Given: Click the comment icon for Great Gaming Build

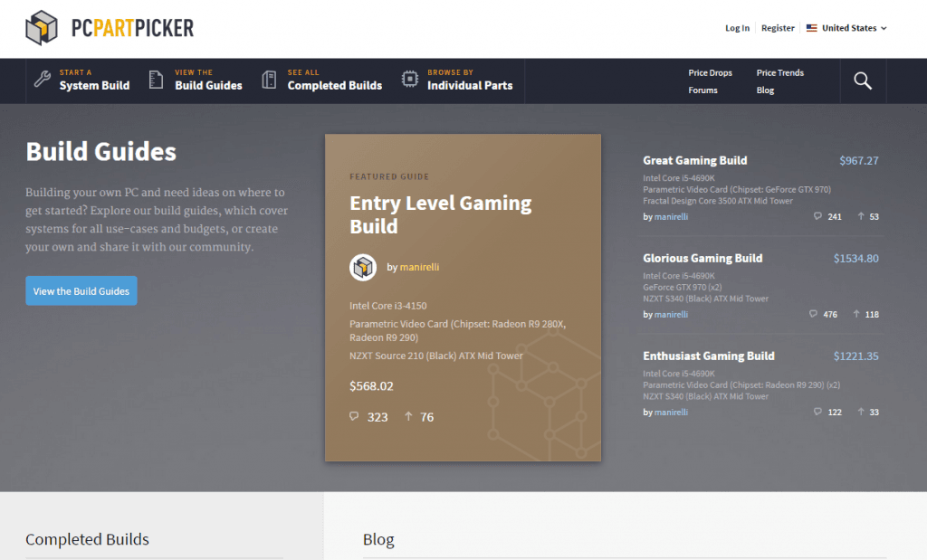Looking at the screenshot, I should coord(817,216).
